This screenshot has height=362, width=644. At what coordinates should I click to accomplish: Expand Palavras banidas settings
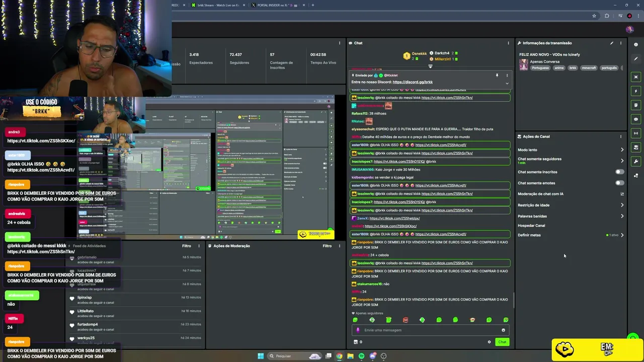(622, 216)
